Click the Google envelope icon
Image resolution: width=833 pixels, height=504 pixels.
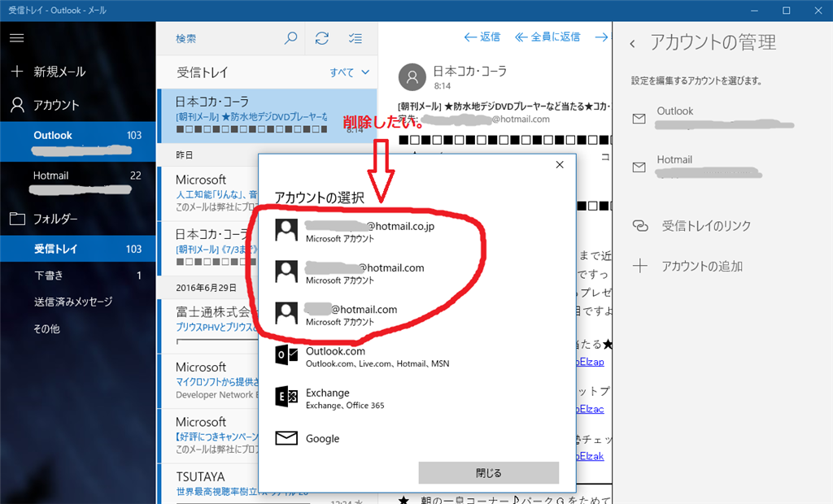coord(286,438)
